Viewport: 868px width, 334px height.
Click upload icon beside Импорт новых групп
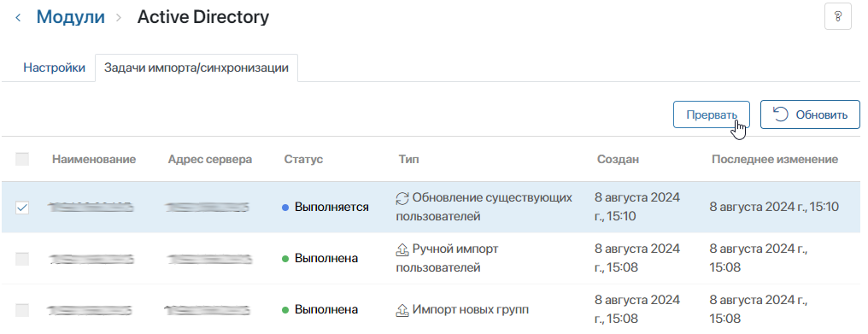click(402, 310)
